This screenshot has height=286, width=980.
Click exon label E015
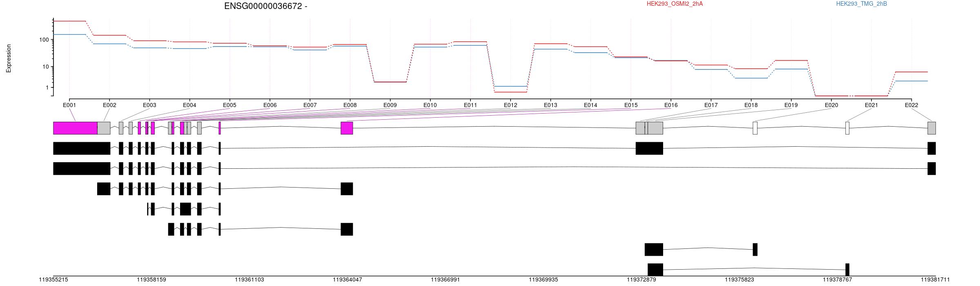tap(631, 105)
